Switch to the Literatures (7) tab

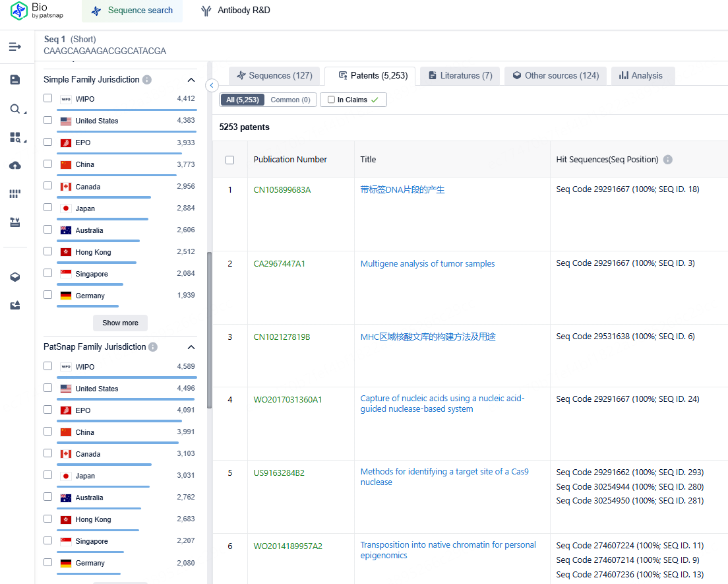tap(460, 76)
